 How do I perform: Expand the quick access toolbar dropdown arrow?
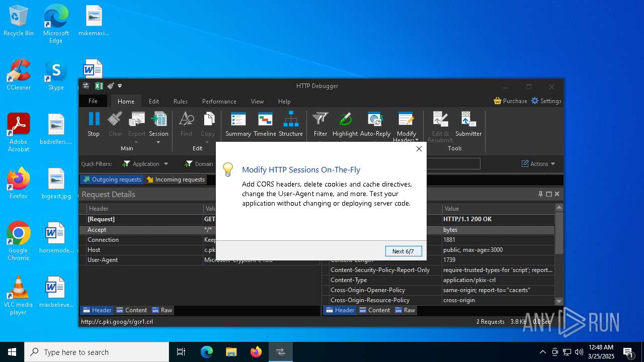120,86
